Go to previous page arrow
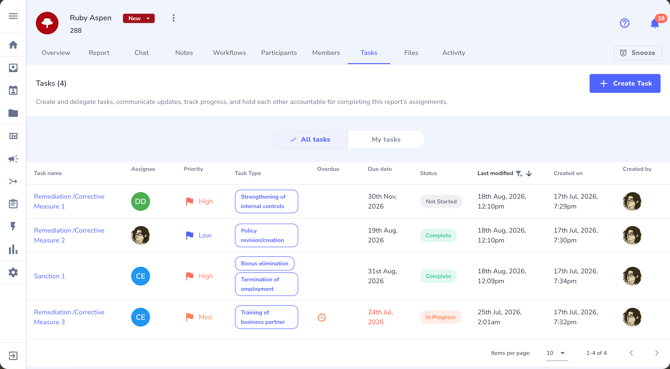The height and width of the screenshot is (369, 670). pos(631,353)
